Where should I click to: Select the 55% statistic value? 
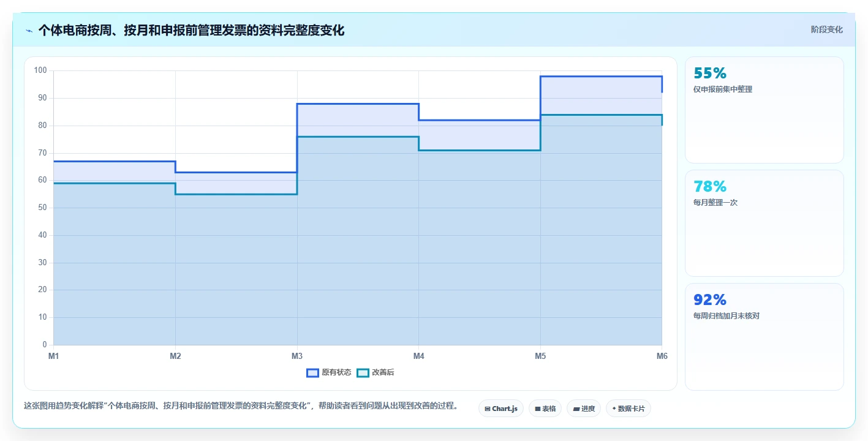[710, 73]
